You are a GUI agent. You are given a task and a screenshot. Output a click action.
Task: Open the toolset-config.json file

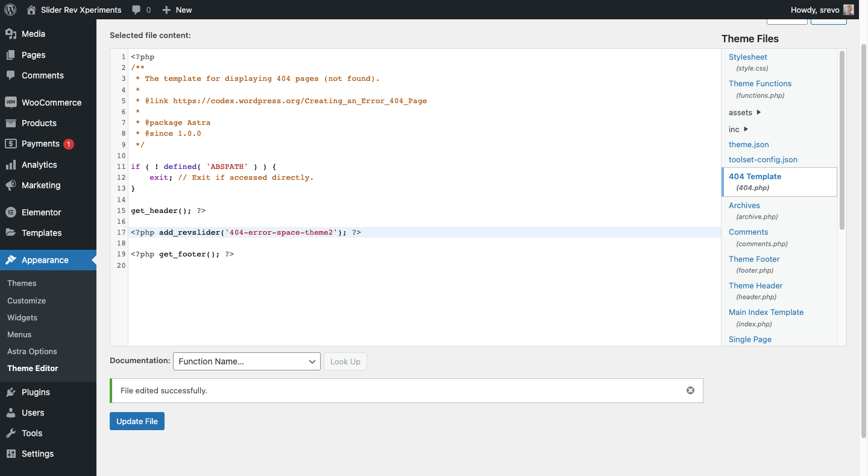coord(763,159)
